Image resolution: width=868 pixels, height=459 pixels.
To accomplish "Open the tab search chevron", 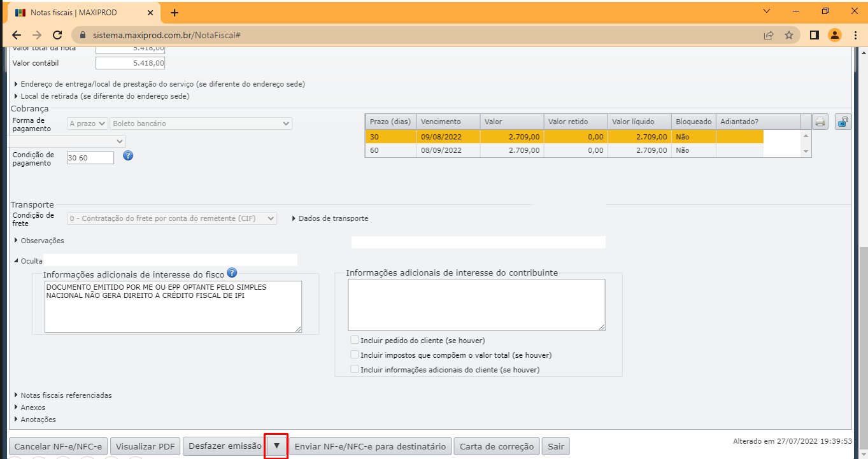I will point(766,11).
